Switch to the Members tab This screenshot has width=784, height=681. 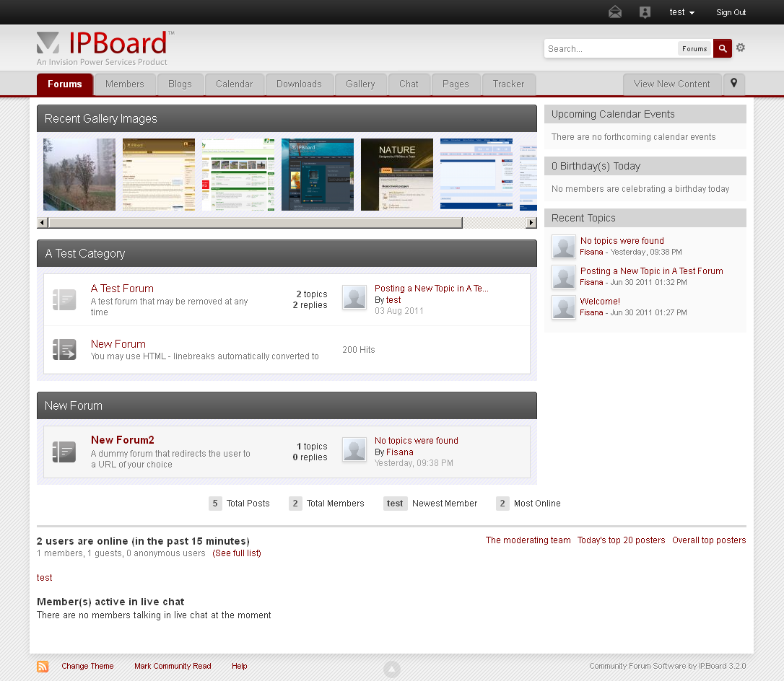click(x=125, y=84)
